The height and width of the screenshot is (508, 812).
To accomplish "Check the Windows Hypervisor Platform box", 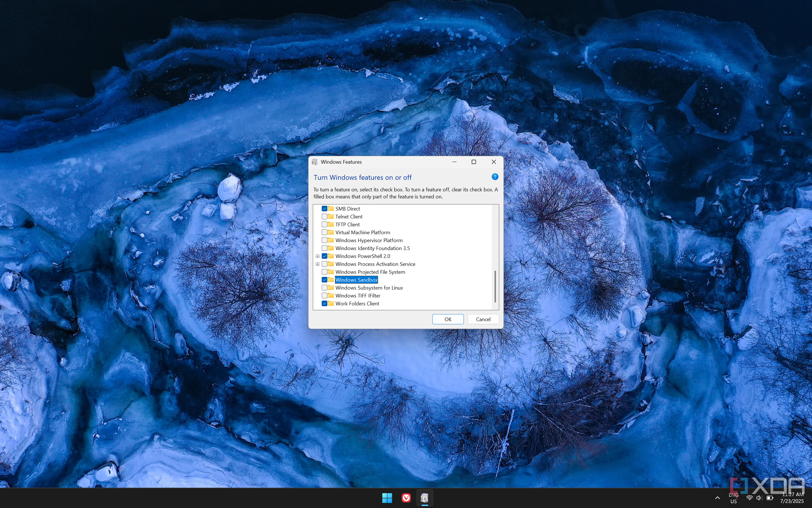I will (x=325, y=240).
